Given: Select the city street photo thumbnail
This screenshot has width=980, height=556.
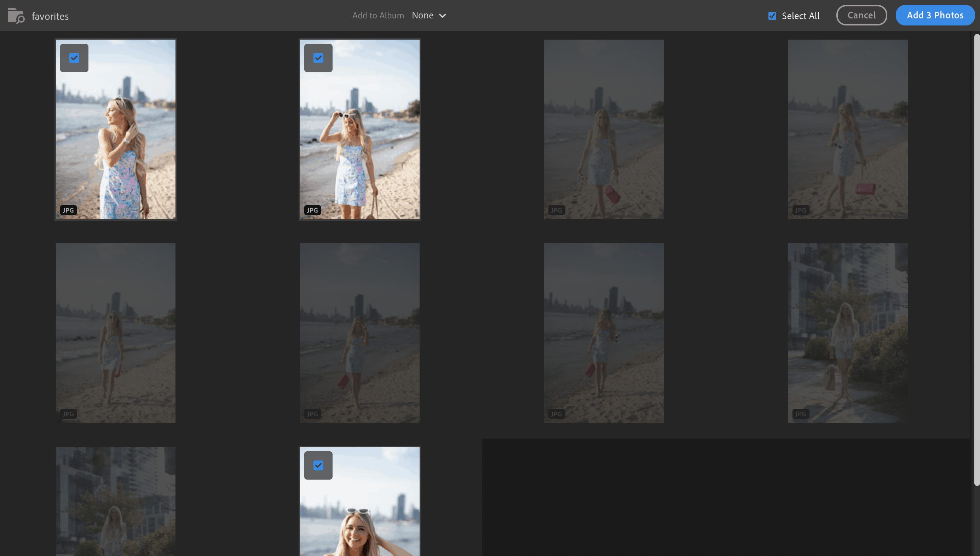Looking at the screenshot, I should coord(847,332).
